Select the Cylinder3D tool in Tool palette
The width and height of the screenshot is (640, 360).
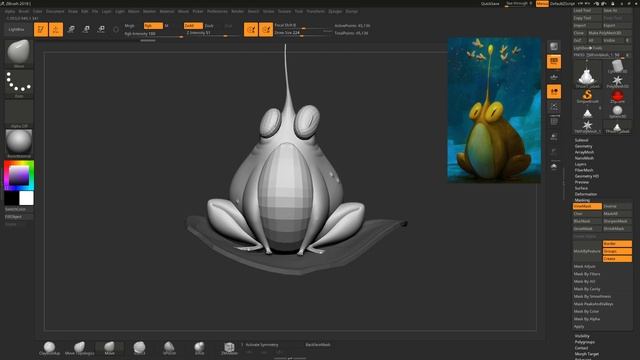coord(617,66)
